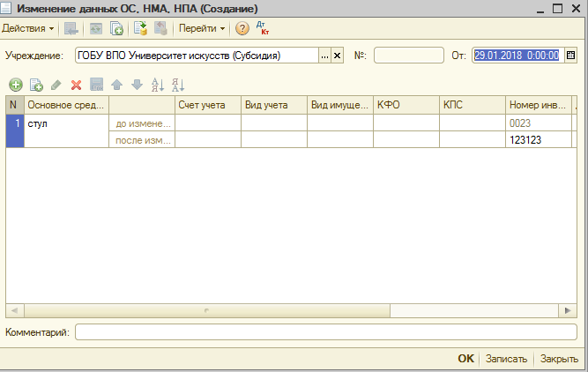
Task: Open the calendar date picker
Action: click(570, 56)
